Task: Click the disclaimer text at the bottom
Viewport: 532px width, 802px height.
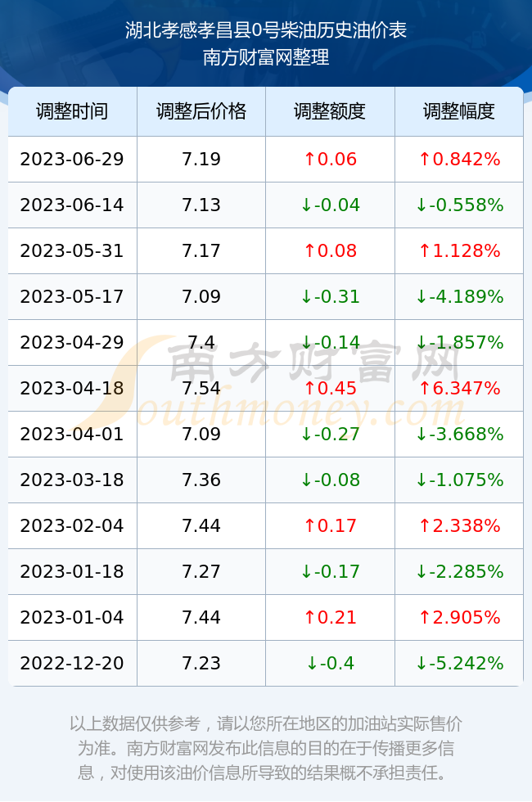Action: coord(266,748)
